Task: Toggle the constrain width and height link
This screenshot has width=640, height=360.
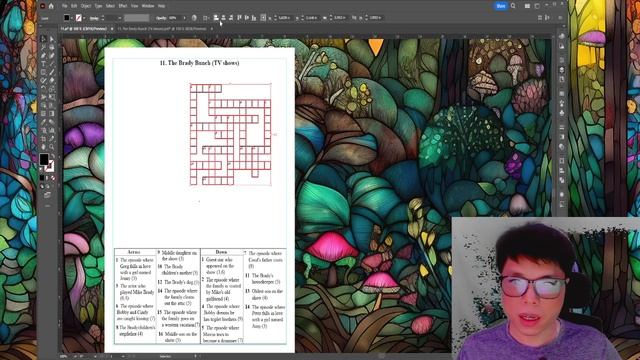Action: tap(354, 18)
